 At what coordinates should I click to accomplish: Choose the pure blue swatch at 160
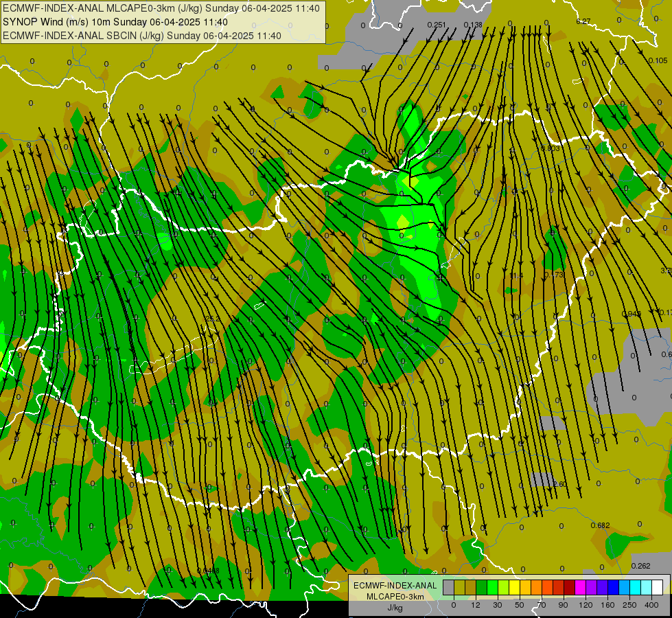pos(613,588)
